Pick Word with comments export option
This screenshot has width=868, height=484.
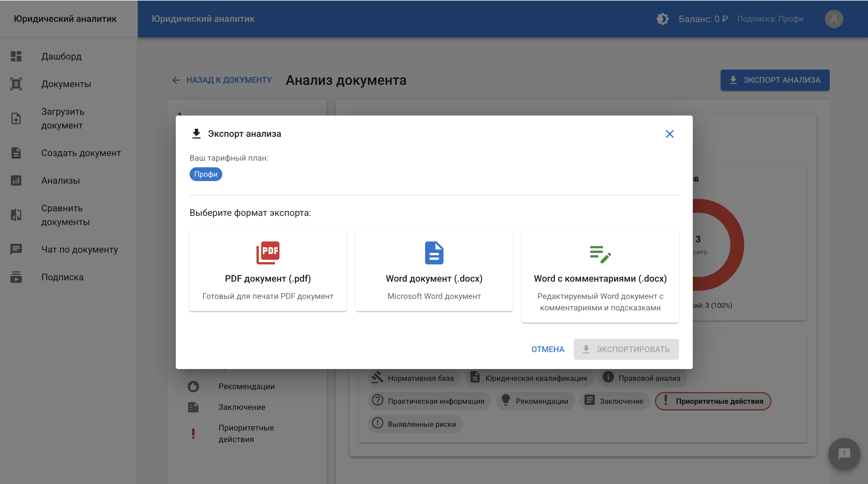[x=600, y=276]
